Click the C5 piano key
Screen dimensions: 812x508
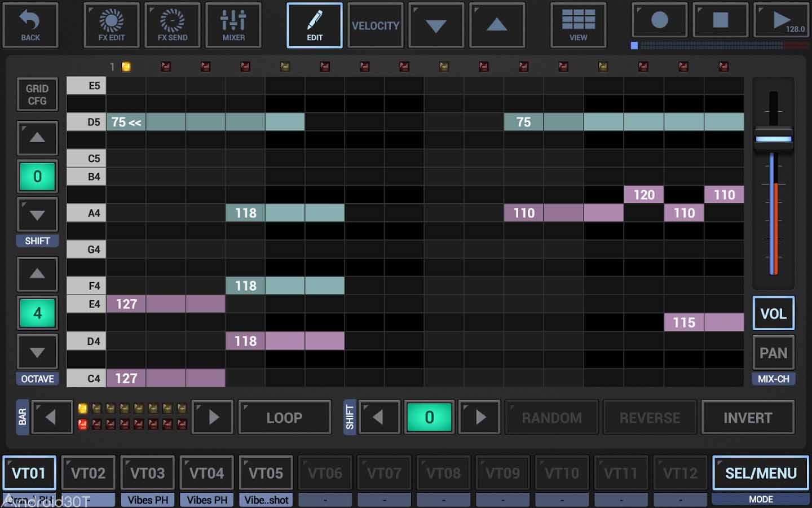tap(86, 158)
